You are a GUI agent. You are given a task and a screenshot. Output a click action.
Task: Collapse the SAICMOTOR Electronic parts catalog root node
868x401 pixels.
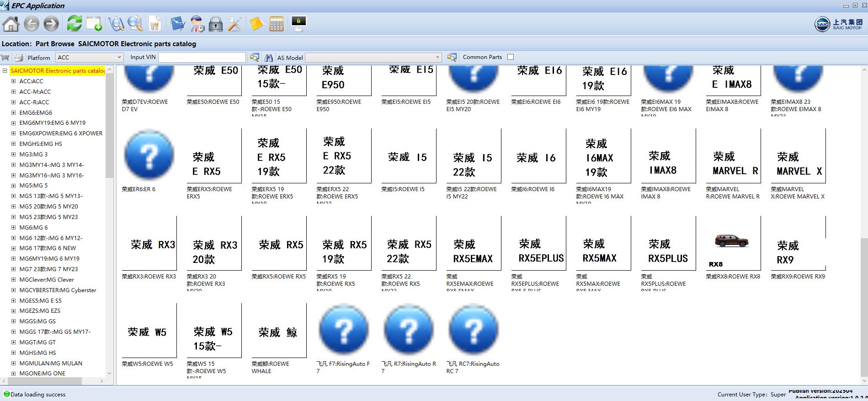tap(5, 71)
